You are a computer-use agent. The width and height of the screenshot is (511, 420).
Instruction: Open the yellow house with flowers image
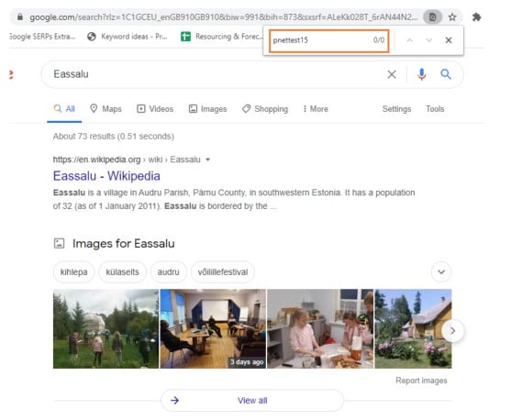tap(413, 329)
